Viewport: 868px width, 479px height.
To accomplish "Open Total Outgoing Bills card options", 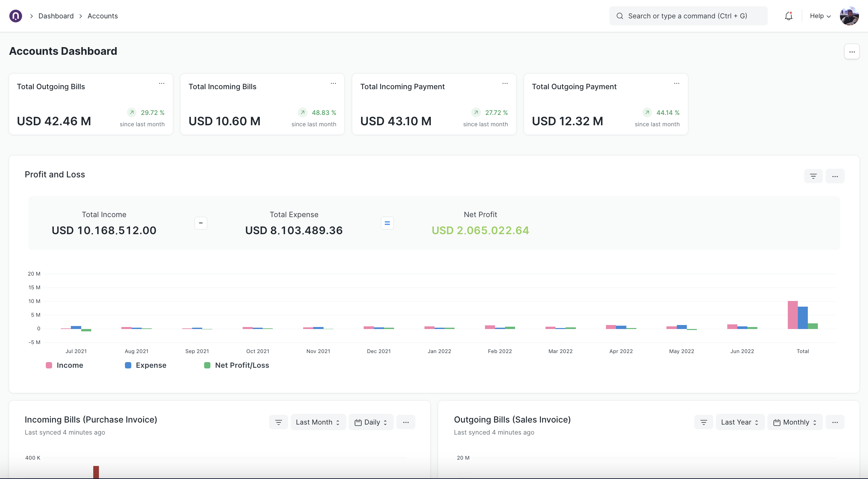I will (x=162, y=83).
